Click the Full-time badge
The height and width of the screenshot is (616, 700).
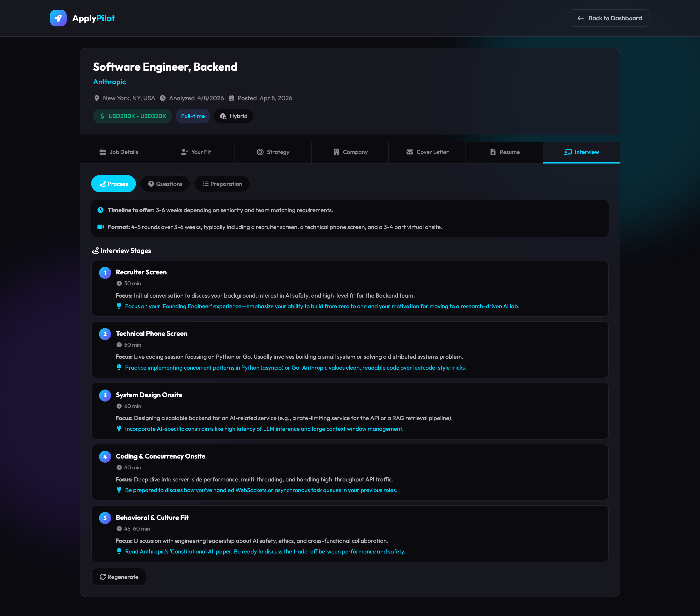click(193, 116)
